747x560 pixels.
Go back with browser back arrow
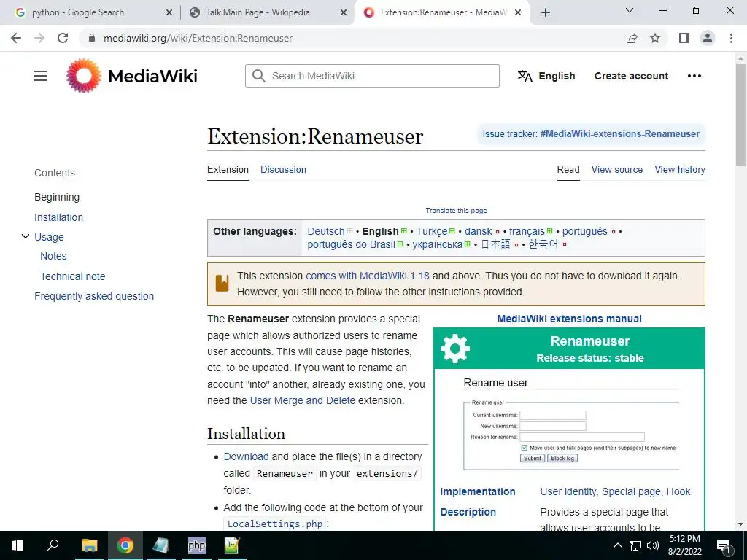pyautogui.click(x=16, y=38)
